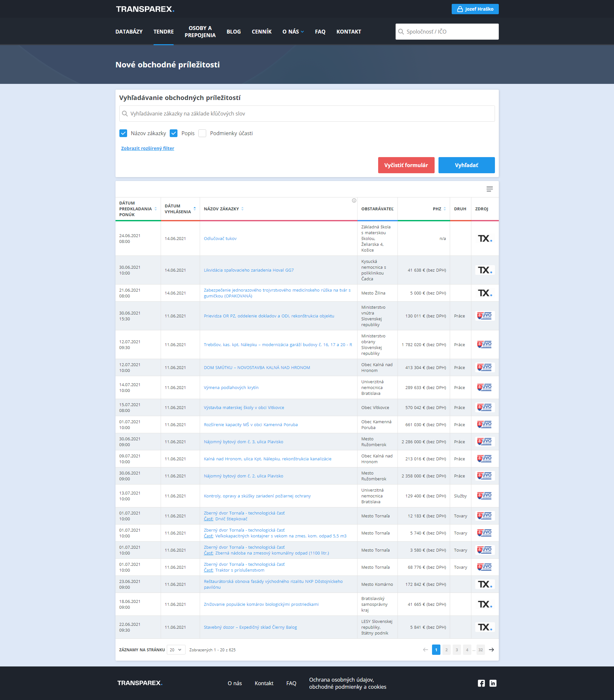
Task: Expand the rozšírený filter link
Action: point(147,148)
